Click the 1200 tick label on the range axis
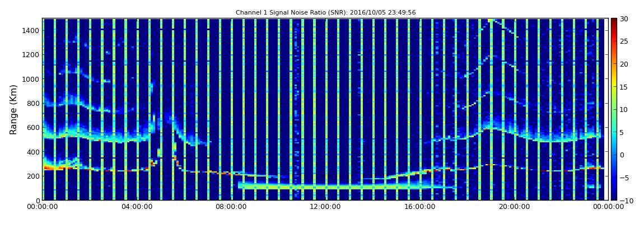The width and height of the screenshot is (644, 228). tap(30, 55)
